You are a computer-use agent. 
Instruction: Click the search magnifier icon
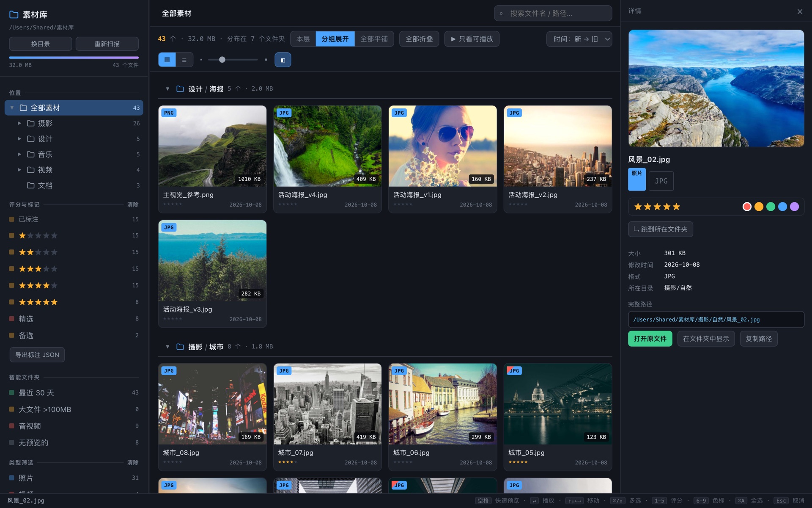[x=501, y=14]
